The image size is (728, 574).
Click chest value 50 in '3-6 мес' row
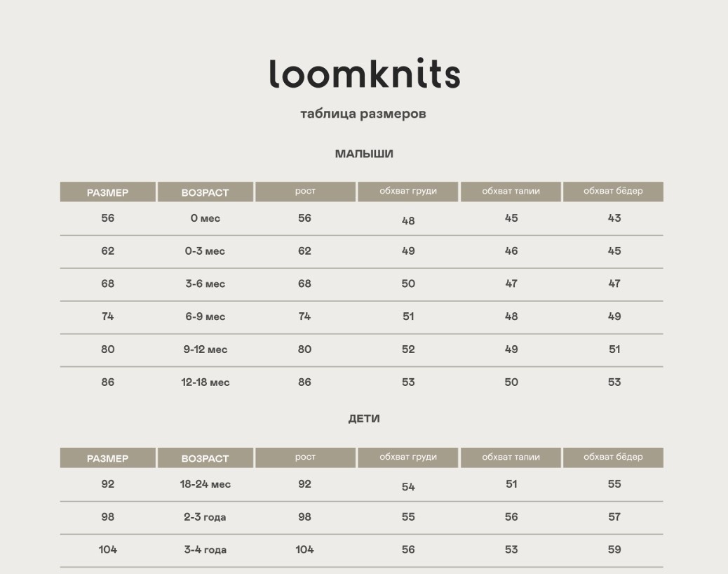tap(408, 283)
